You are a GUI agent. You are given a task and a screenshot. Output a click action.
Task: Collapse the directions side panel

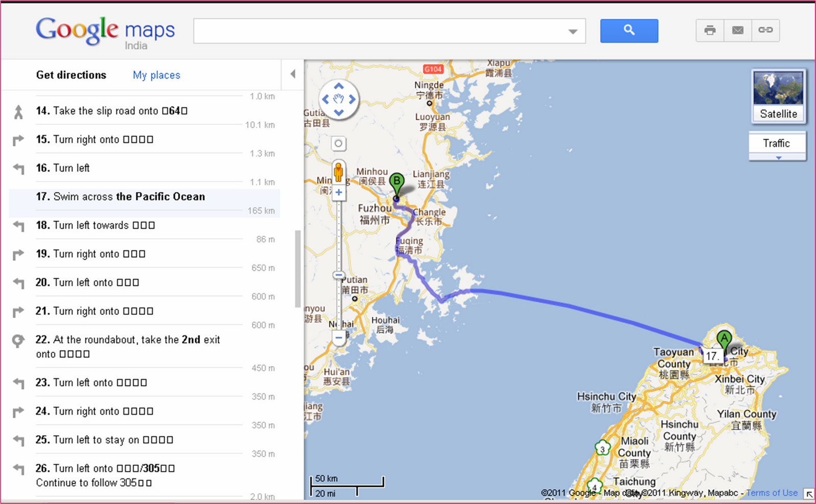pyautogui.click(x=293, y=74)
